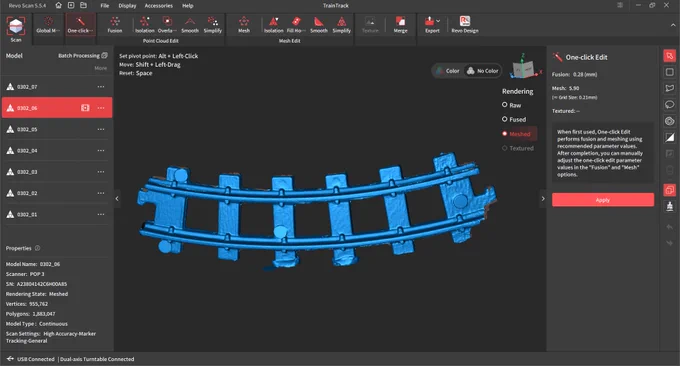Click the Global Marker tool
Image resolution: width=680 pixels, height=366 pixels.
(48, 25)
